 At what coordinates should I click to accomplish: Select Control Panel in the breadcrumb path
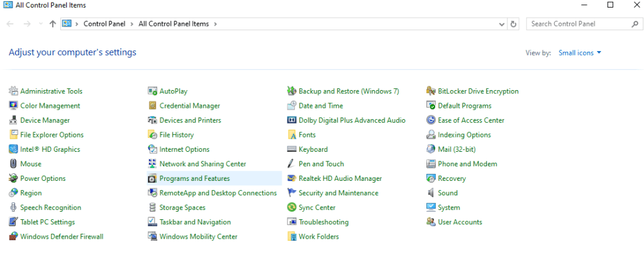[x=104, y=24]
